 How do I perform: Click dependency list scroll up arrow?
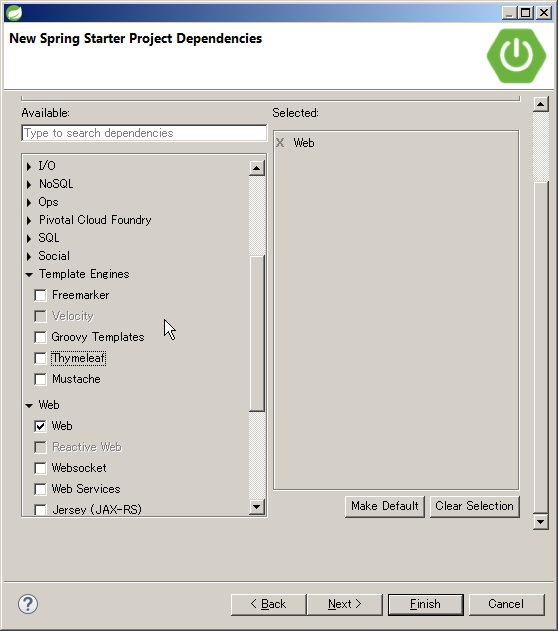point(257,168)
